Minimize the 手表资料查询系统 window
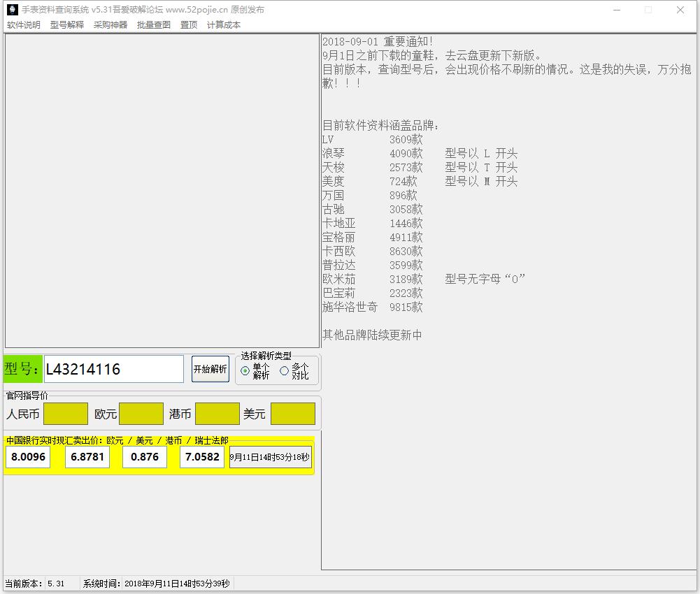700x594 pixels. (x=617, y=10)
